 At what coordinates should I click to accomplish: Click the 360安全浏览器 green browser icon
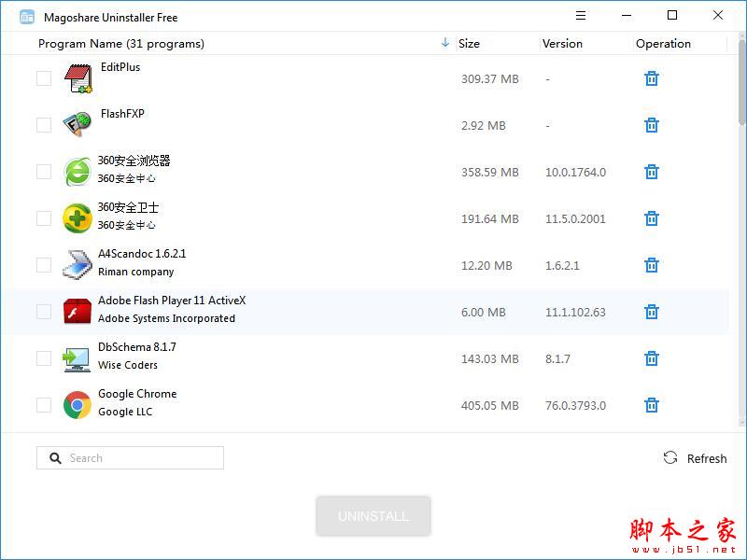(x=78, y=172)
